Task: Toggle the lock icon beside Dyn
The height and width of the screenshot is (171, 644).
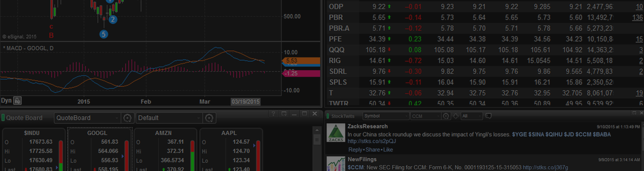Action: tap(17, 100)
